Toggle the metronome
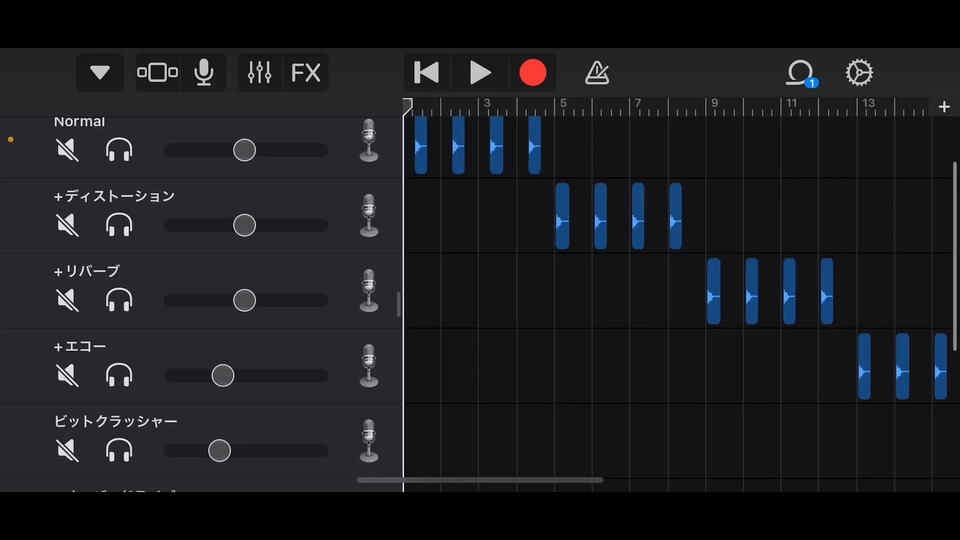The image size is (960, 540). [597, 73]
